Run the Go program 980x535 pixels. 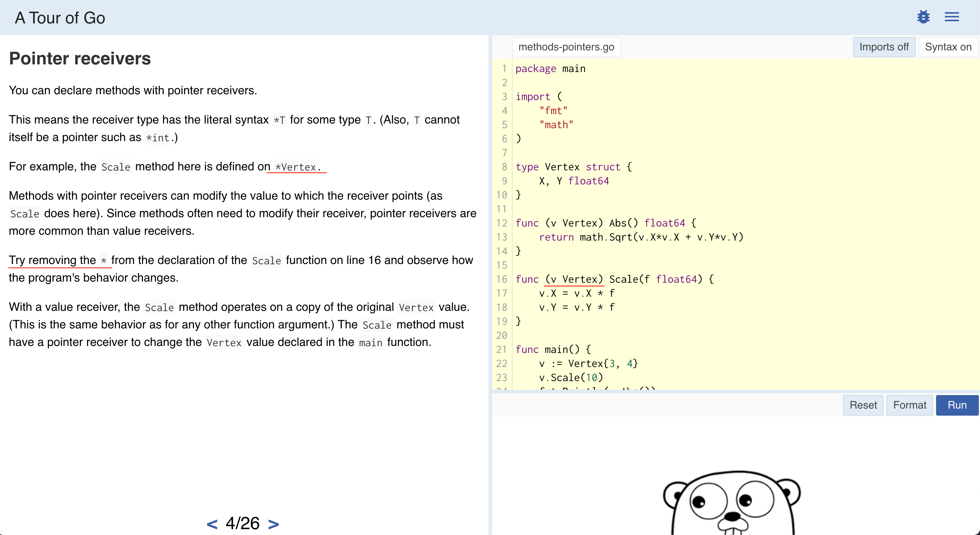(957, 405)
